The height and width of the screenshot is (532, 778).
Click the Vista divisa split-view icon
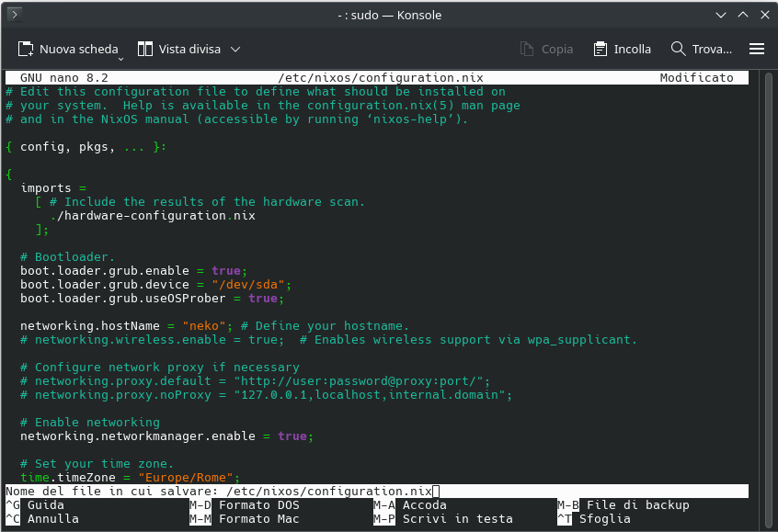pyautogui.click(x=145, y=49)
